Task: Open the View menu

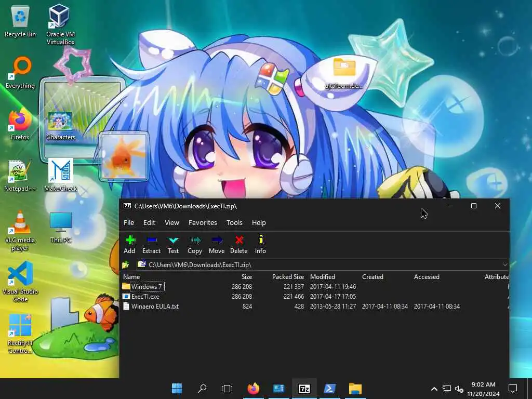Action: point(171,222)
